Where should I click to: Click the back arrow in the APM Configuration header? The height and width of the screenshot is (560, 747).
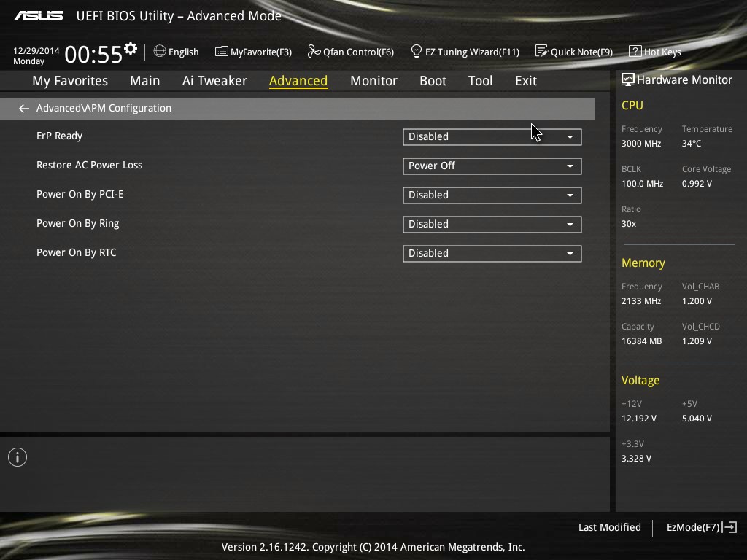(x=24, y=109)
